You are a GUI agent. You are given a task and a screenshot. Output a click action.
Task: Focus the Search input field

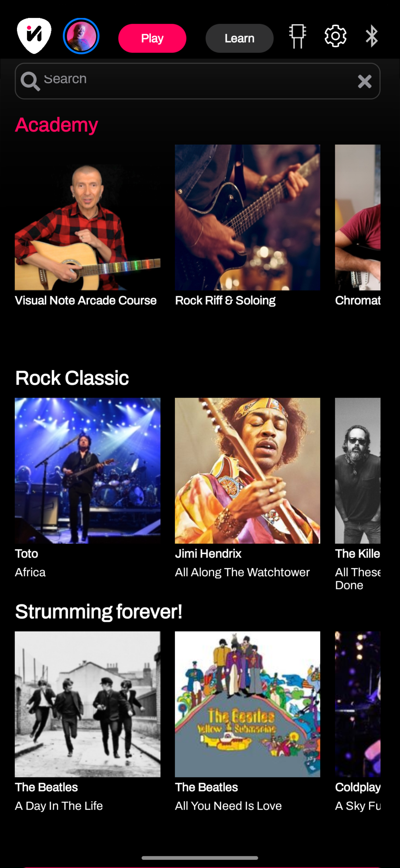[x=198, y=81]
